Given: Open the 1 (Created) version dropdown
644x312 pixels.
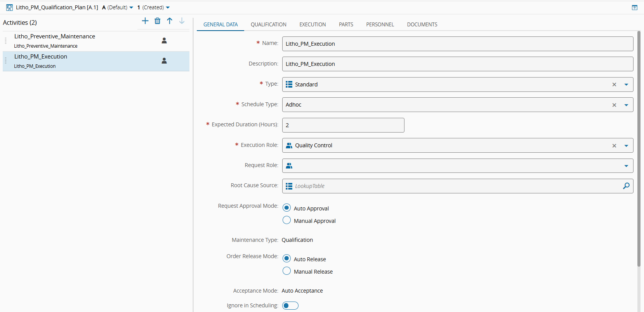Looking at the screenshot, I should click(154, 7).
